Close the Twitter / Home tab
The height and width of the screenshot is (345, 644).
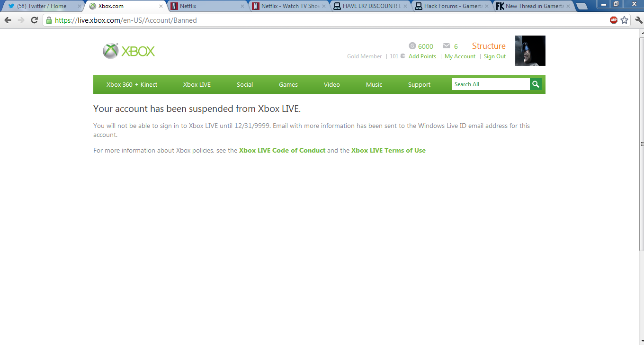(x=80, y=6)
